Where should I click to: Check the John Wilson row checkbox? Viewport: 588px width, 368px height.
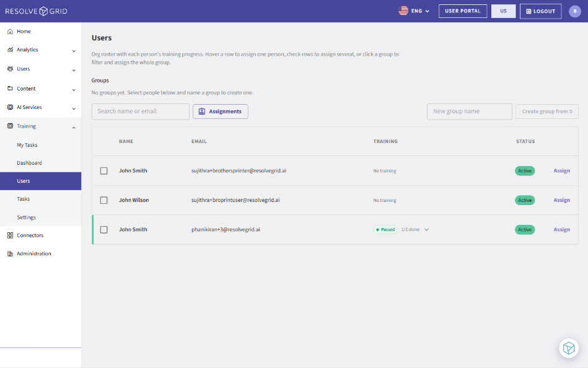click(x=104, y=200)
